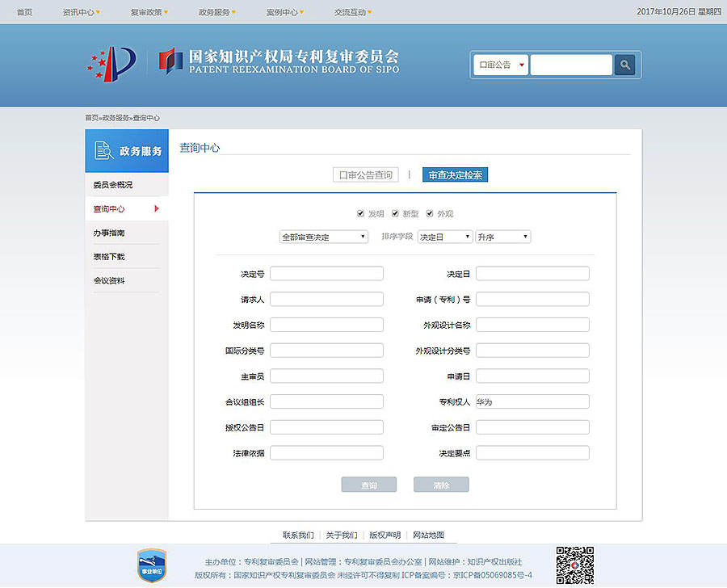Expand the 复审政策 top menu
This screenshot has width=727, height=588.
[x=149, y=12]
